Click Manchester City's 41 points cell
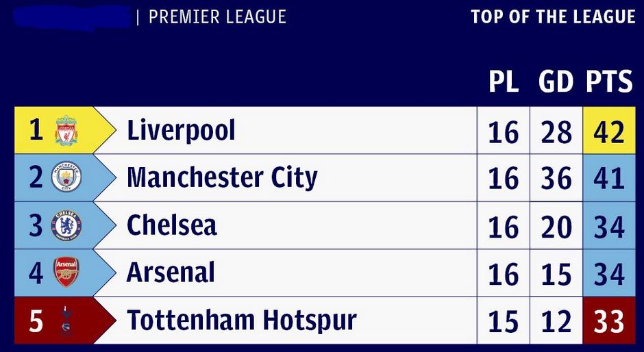This screenshot has height=352, width=644. pos(609,178)
